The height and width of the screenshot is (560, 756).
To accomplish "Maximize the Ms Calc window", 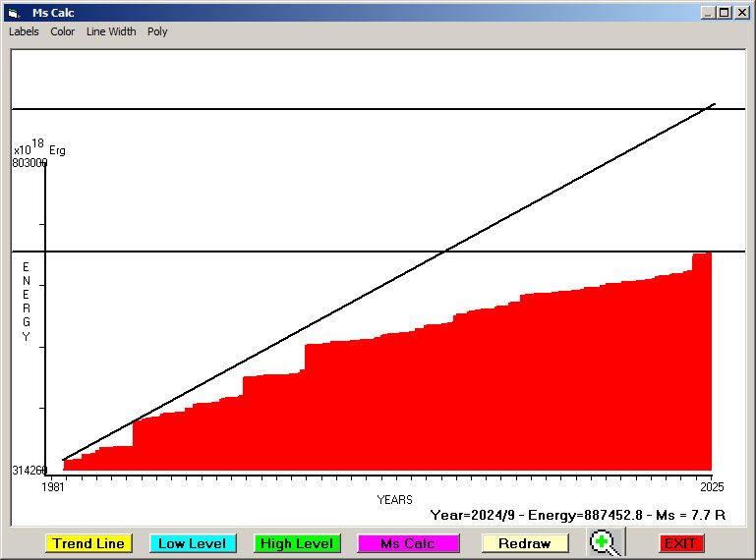I will [x=725, y=13].
